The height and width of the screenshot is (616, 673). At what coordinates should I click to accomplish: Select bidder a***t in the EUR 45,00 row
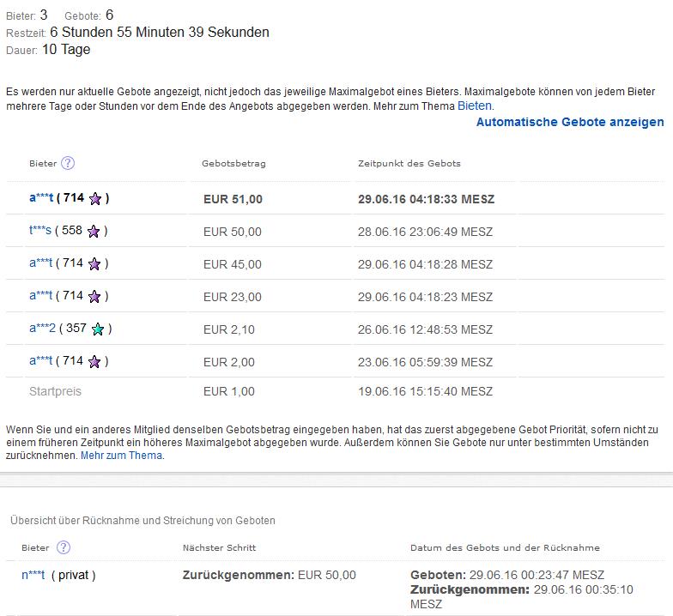click(41, 263)
